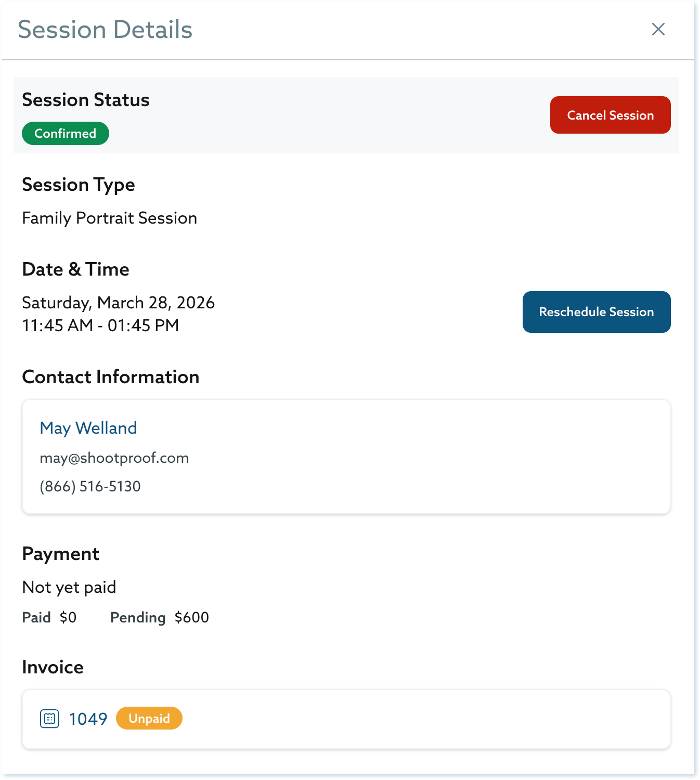Click the Invoice section heading
700x780 pixels.
point(53,667)
